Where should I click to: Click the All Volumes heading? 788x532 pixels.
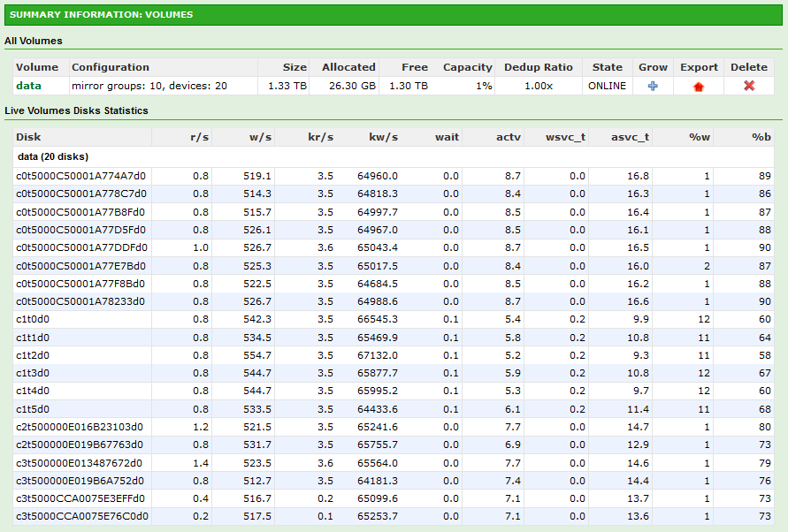[34, 41]
